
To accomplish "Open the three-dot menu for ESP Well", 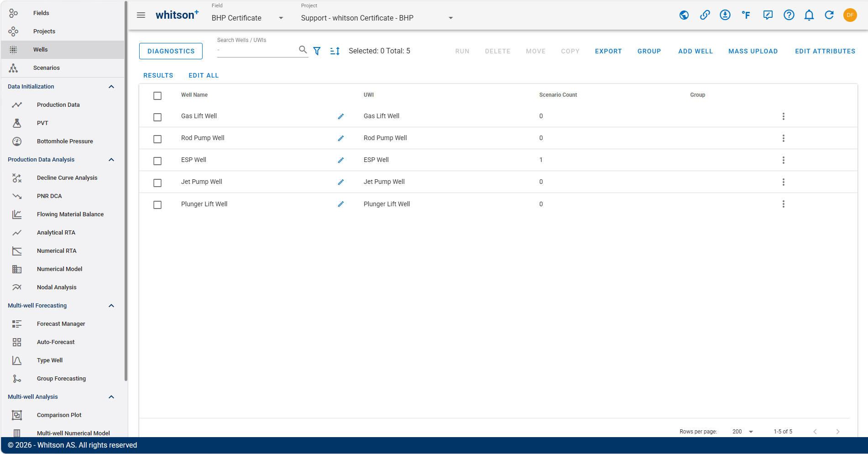I will tap(783, 160).
